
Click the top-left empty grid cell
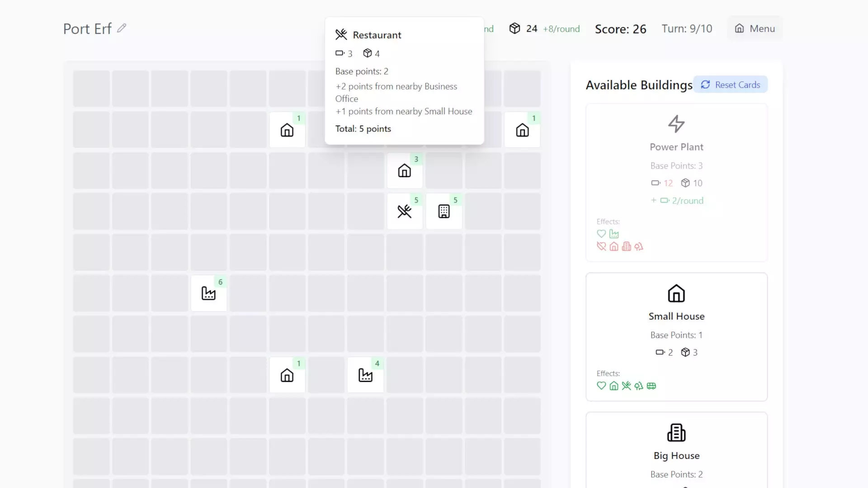click(x=91, y=89)
